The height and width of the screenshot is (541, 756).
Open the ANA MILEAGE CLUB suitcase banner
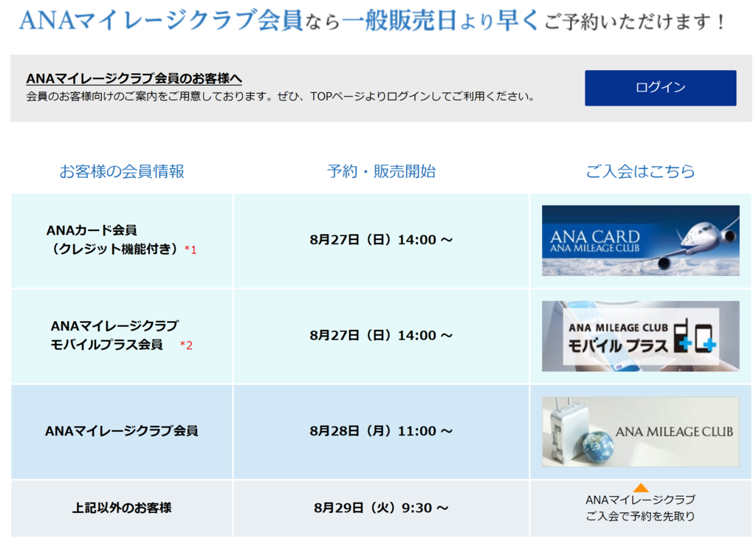(x=640, y=432)
